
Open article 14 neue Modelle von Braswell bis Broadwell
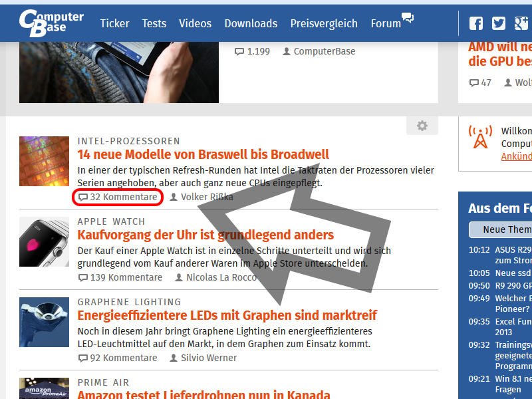tap(203, 154)
